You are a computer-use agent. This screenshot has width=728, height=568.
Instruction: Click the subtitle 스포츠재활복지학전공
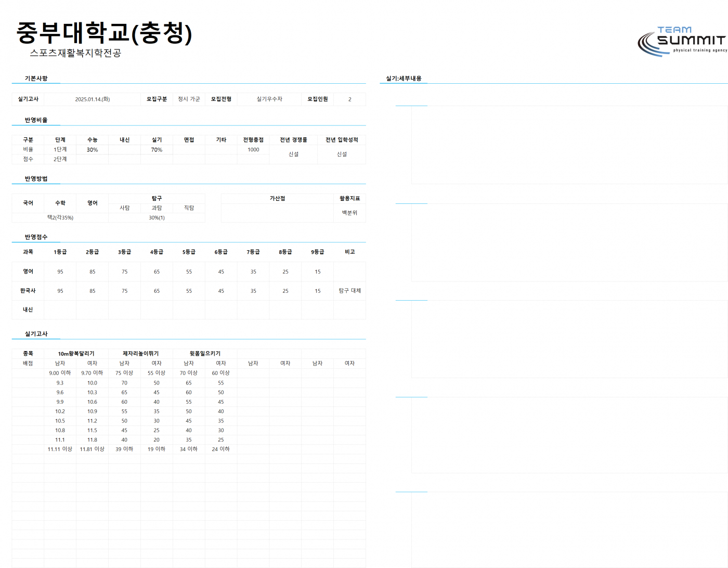[75, 53]
